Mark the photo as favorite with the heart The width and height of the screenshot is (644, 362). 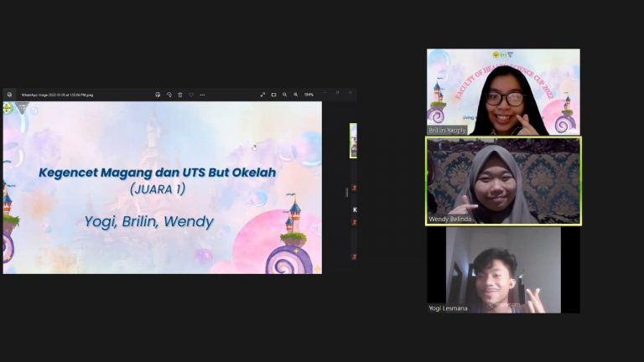point(191,95)
